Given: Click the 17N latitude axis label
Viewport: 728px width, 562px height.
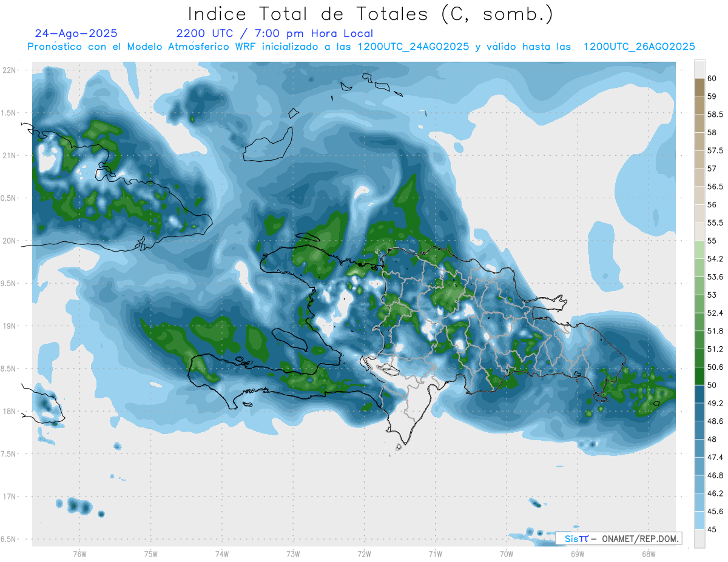Looking at the screenshot, I should 9,497.
